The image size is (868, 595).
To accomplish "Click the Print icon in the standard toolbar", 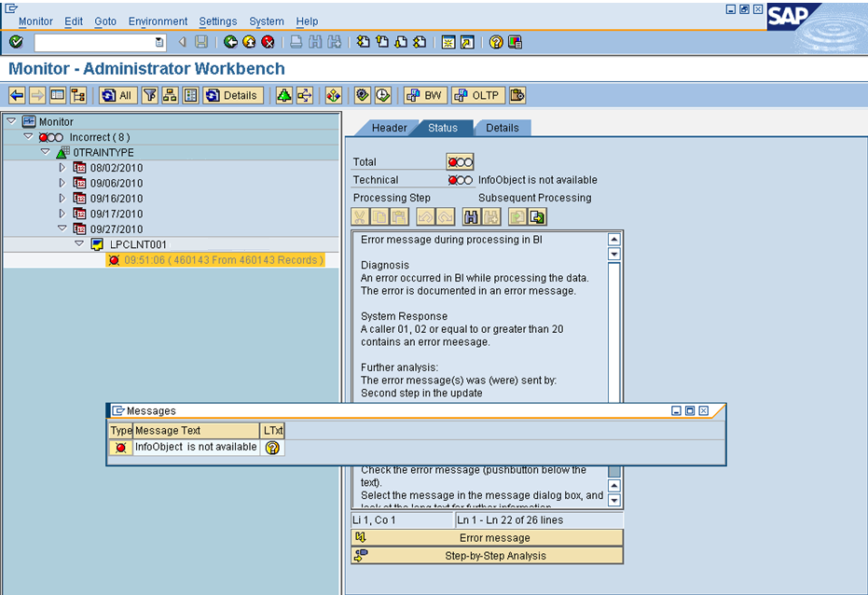I will [x=296, y=42].
